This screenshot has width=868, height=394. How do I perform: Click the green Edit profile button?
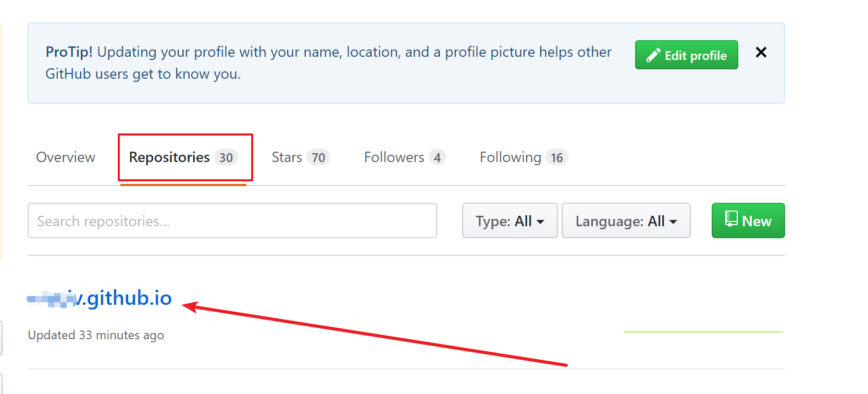coord(686,55)
